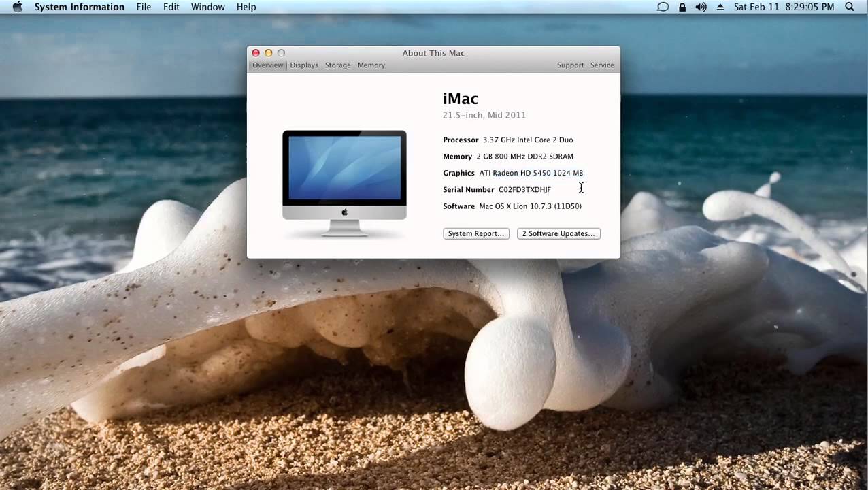The height and width of the screenshot is (490, 868).
Task: Click the date and time display
Action: (x=784, y=7)
